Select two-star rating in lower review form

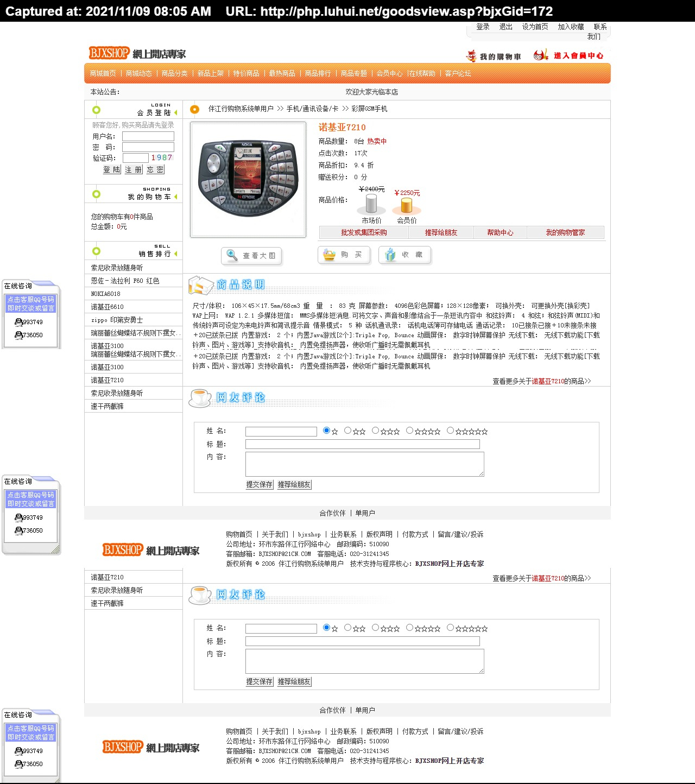348,628
